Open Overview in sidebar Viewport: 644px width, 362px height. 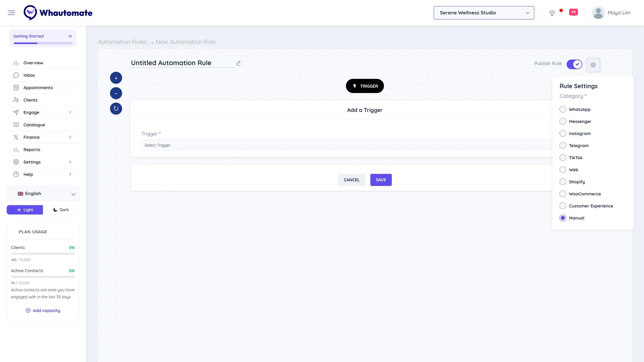tap(43, 63)
